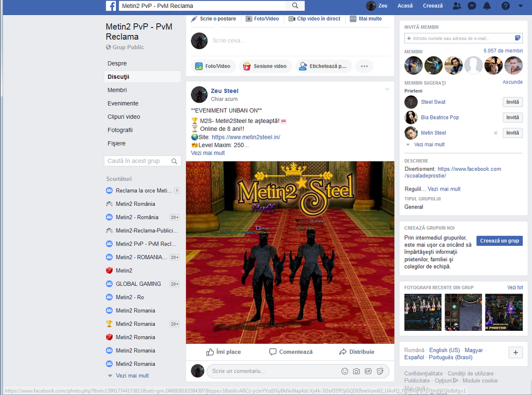Add sticker icon in comment box

tap(380, 371)
